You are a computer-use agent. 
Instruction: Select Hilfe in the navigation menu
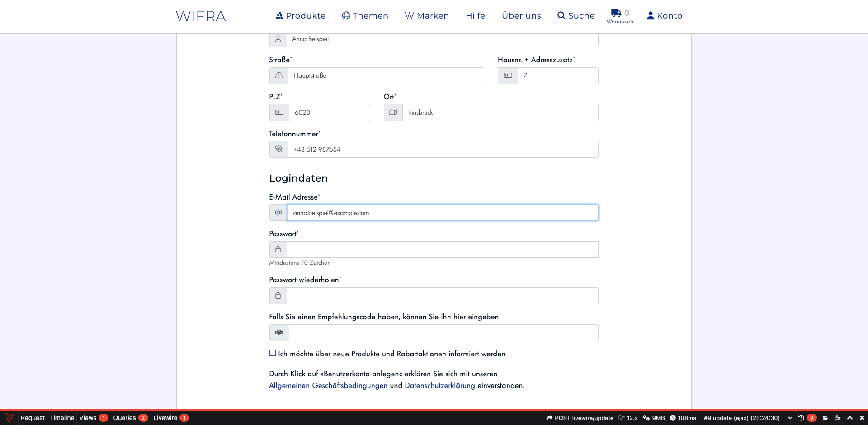[x=475, y=15]
